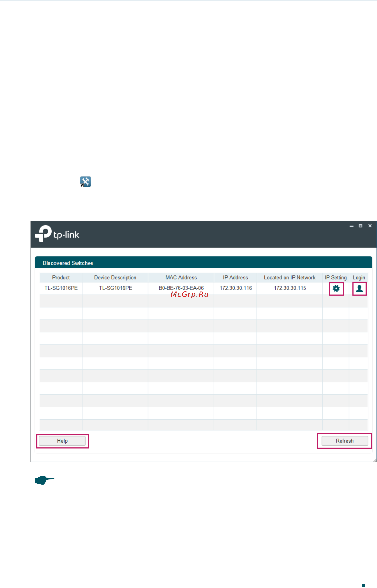Open the IP Setting gear for TL-SG1016PE
The image size is (377, 588).
pyautogui.click(x=336, y=288)
